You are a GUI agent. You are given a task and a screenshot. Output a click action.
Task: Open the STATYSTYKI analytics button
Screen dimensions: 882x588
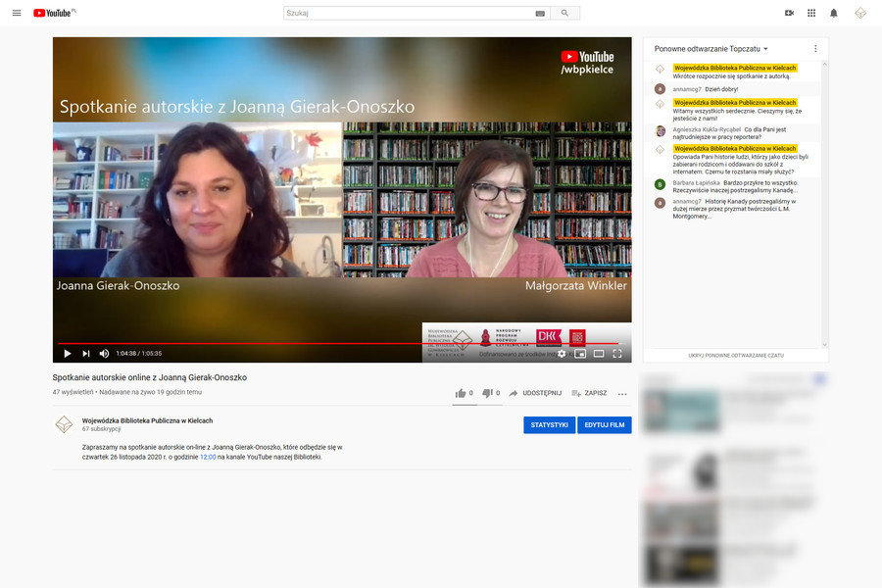point(549,424)
